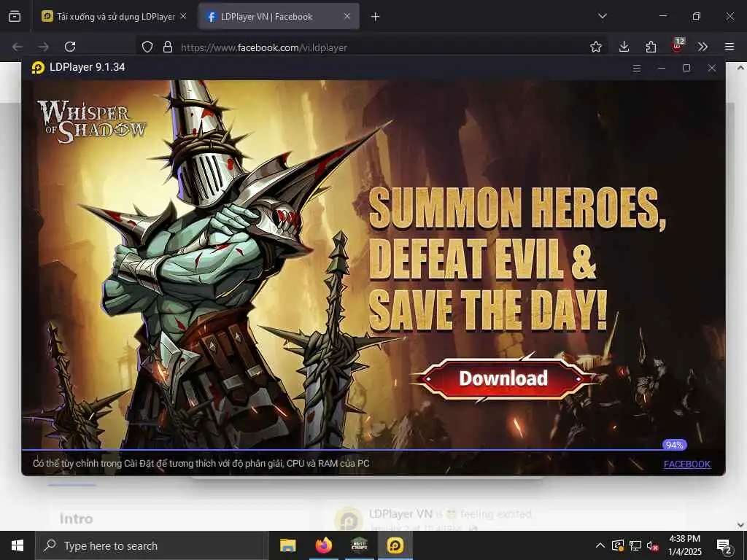The height and width of the screenshot is (560, 747).
Task: Open the game app icon on taskbar
Action: (359, 545)
